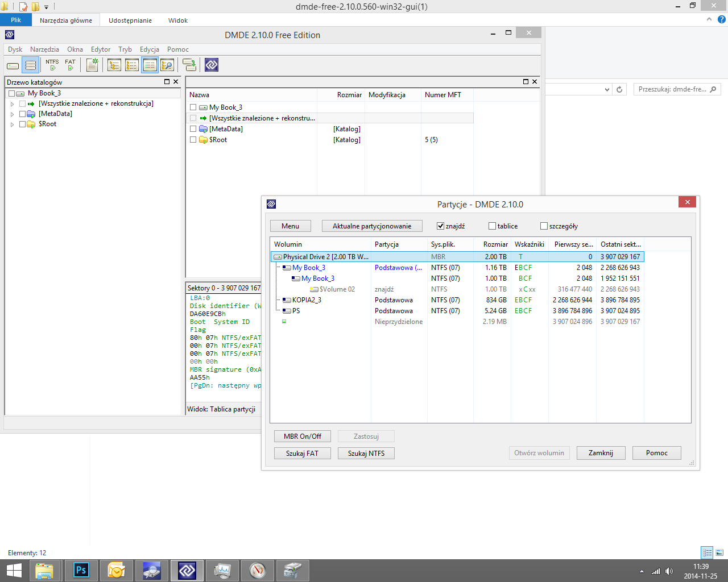
Task: Open the Partitions tool icon with stacked disks
Action: pos(31,65)
